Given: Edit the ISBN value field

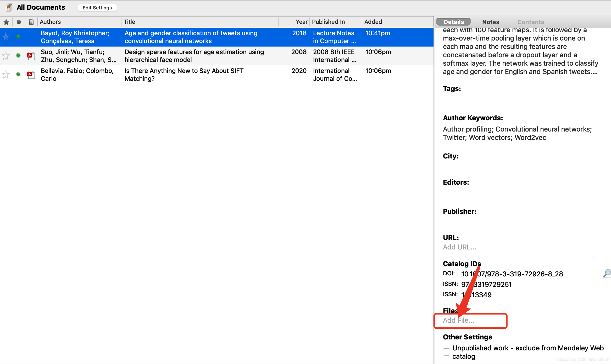Looking at the screenshot, I should [x=486, y=285].
